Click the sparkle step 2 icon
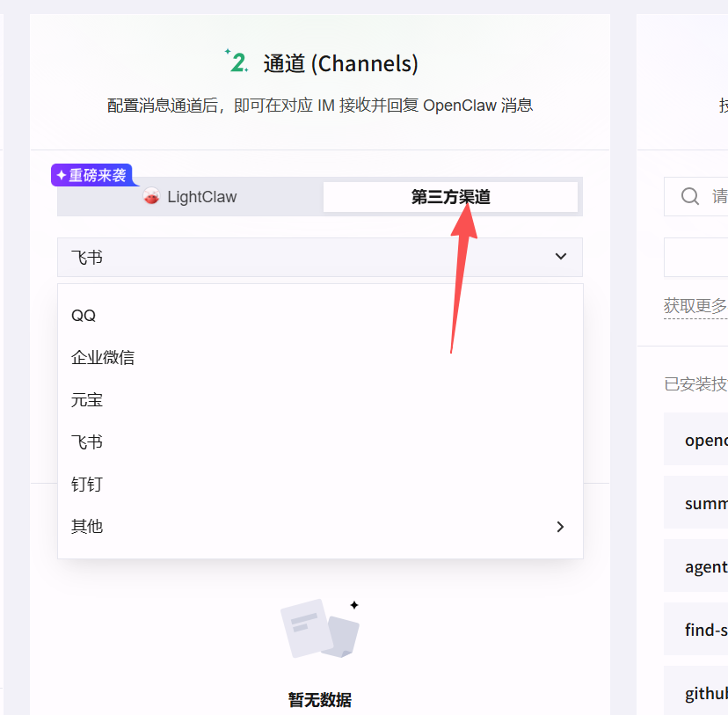The height and width of the screenshot is (715, 728). tap(237, 62)
